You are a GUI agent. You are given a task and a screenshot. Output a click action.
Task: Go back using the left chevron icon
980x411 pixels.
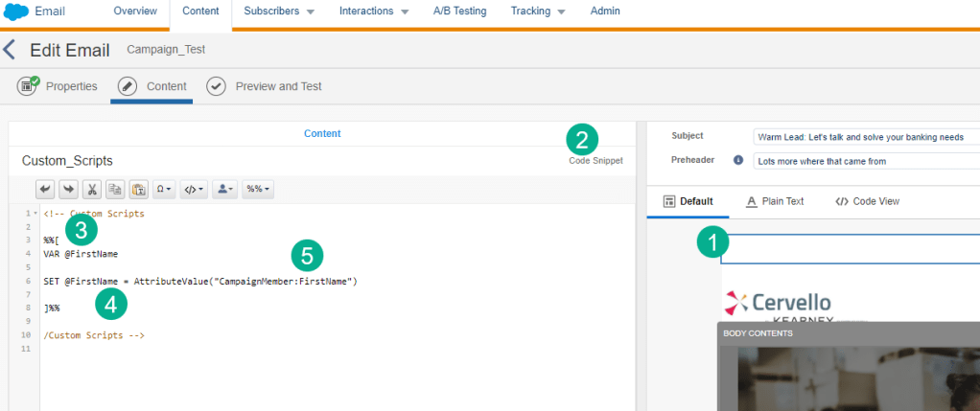pos(10,50)
